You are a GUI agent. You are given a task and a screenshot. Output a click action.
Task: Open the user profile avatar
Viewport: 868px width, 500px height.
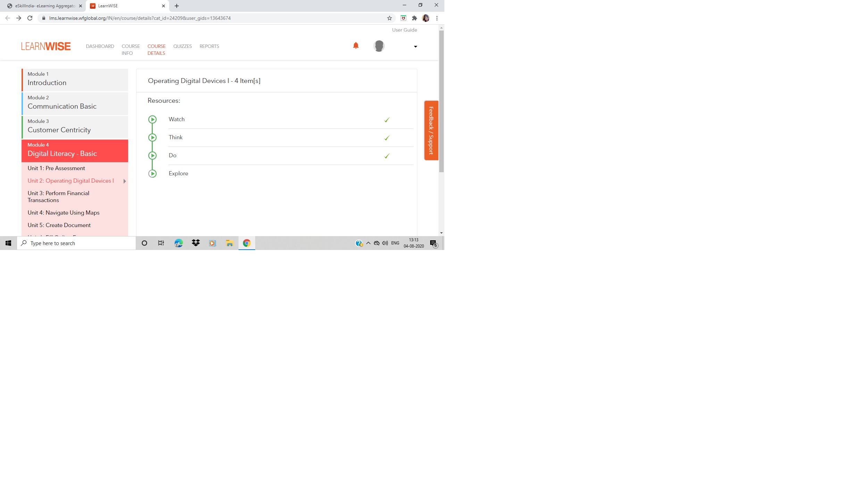[379, 46]
